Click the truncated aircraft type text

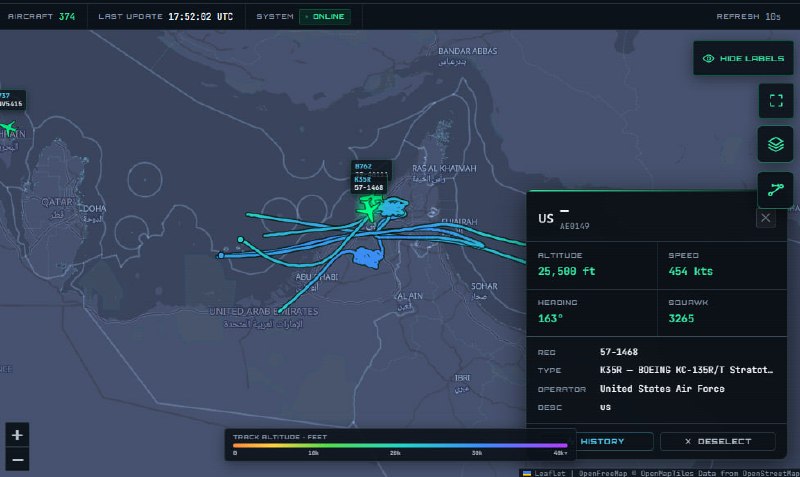[x=686, y=370]
